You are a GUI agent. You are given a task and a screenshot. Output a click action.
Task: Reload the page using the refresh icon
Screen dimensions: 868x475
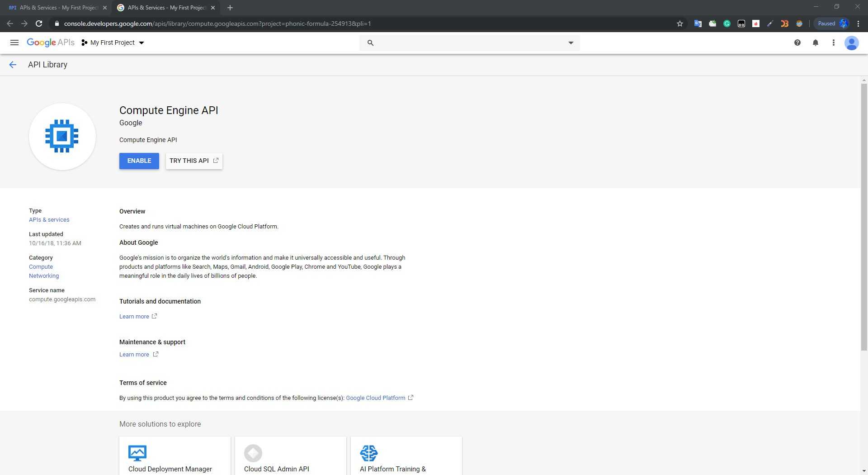click(x=39, y=24)
